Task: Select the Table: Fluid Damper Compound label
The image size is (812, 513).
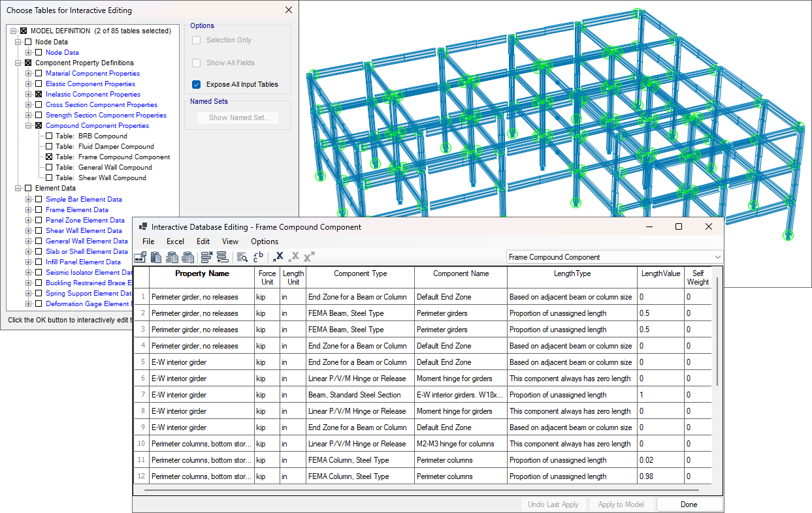Action: click(x=105, y=146)
